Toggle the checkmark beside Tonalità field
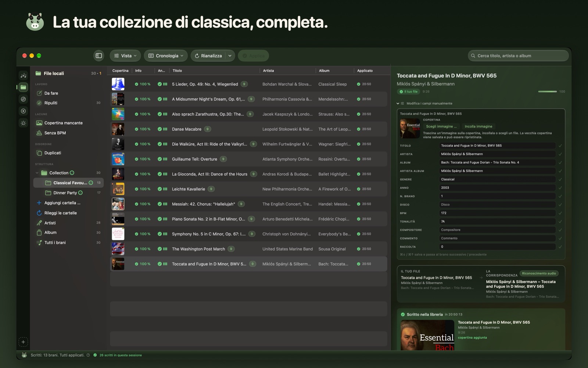The width and height of the screenshot is (588, 368). [x=560, y=222]
